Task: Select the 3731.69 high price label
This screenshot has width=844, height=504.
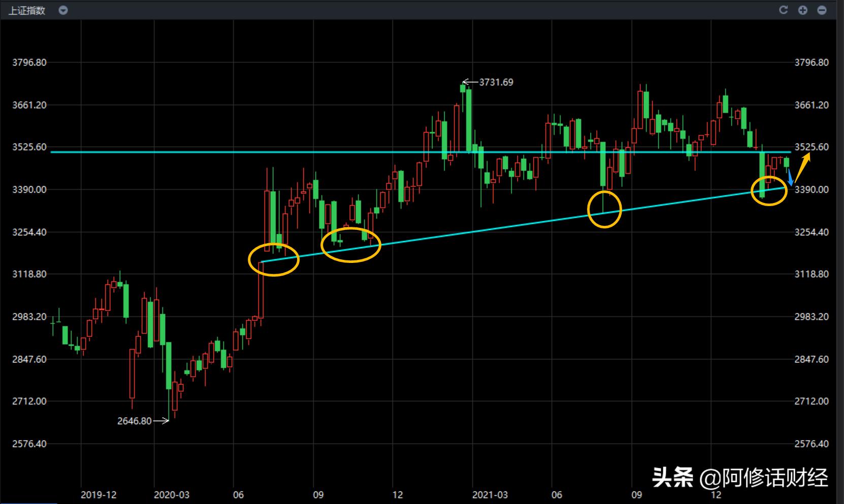Action: click(x=496, y=82)
